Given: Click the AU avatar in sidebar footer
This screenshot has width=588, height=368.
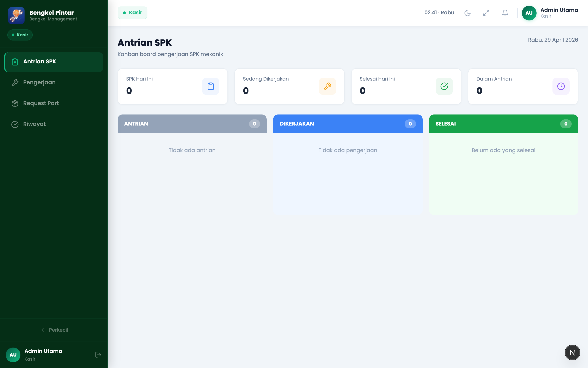Looking at the screenshot, I should [13, 355].
